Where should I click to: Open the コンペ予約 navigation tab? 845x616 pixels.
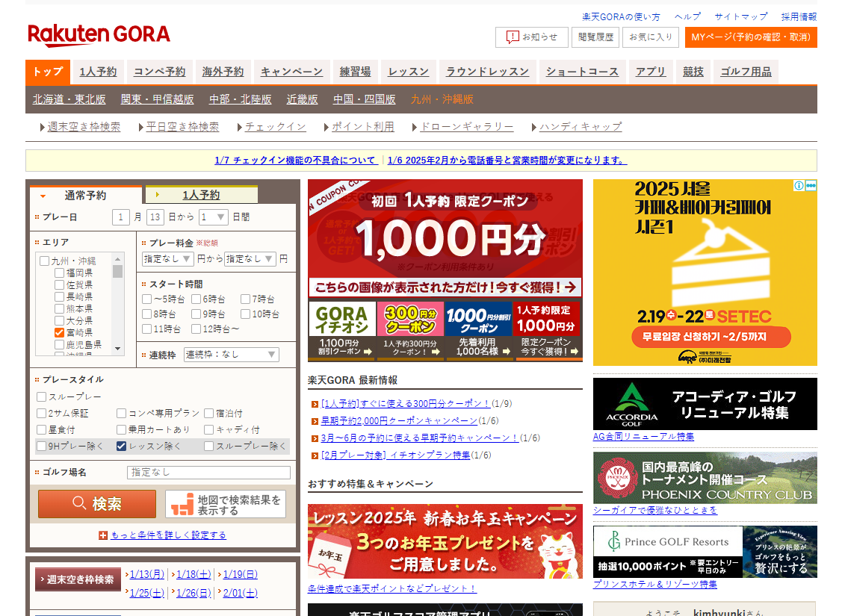pyautogui.click(x=160, y=72)
